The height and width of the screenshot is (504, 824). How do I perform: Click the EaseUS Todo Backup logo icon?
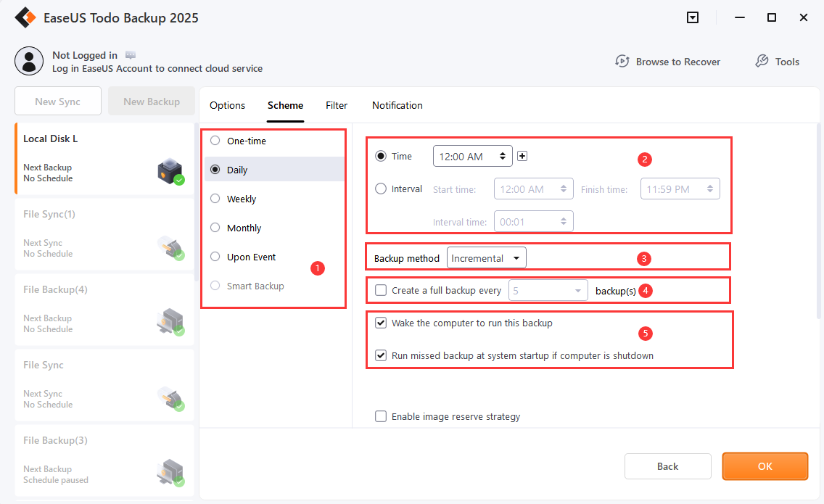coord(25,17)
